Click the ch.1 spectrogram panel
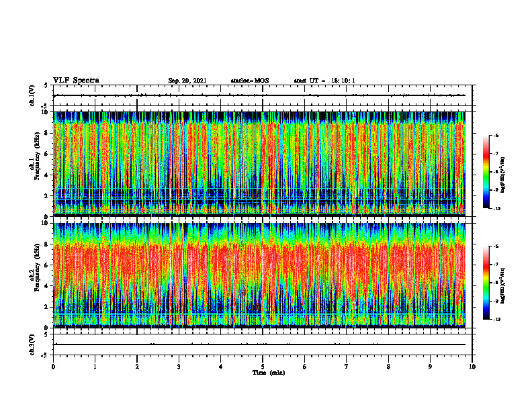Viewport: 532px width, 411px height. coord(259,164)
